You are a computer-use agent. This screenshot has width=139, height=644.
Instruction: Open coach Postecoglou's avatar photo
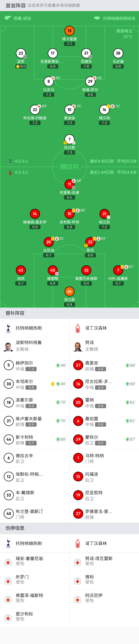(x=8, y=346)
